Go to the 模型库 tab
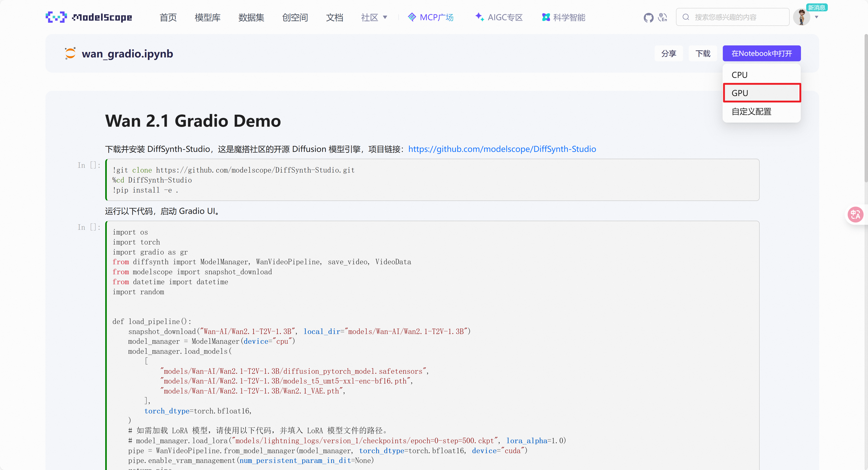The image size is (868, 470). (207, 17)
